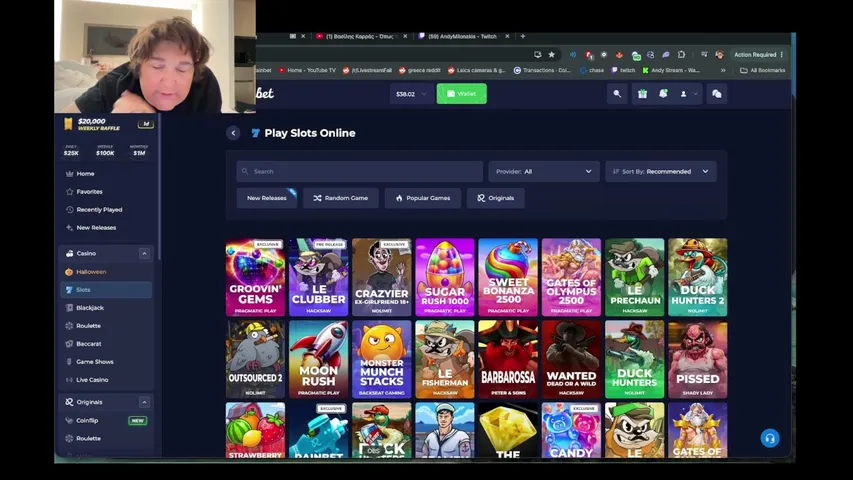Image resolution: width=853 pixels, height=480 pixels.
Task: Open Crazyier Ex-Girlfriend game
Action: pyautogui.click(x=381, y=277)
